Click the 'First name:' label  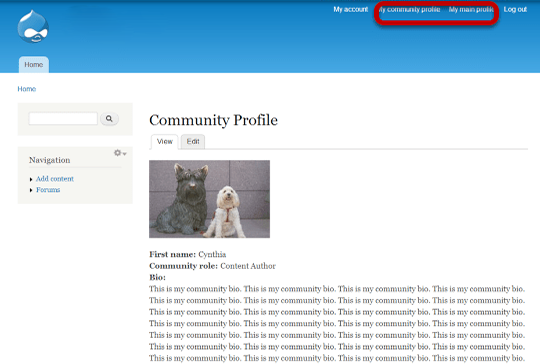click(173, 254)
